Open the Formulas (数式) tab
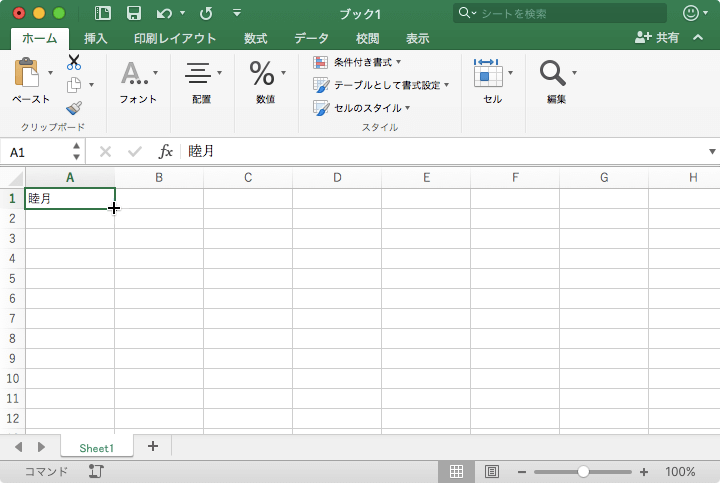 pos(255,38)
